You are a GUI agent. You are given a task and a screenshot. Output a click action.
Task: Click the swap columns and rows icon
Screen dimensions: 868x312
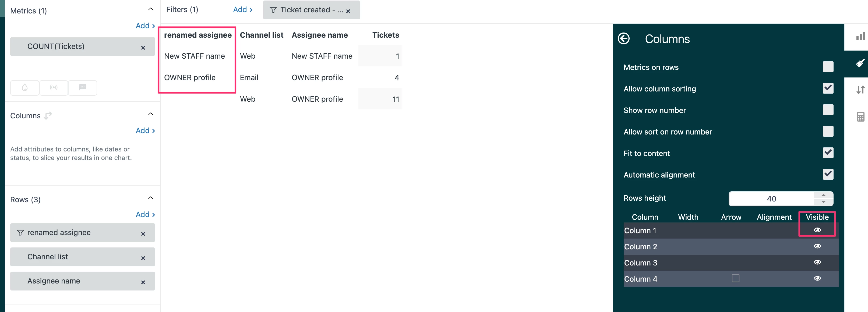[x=48, y=116]
